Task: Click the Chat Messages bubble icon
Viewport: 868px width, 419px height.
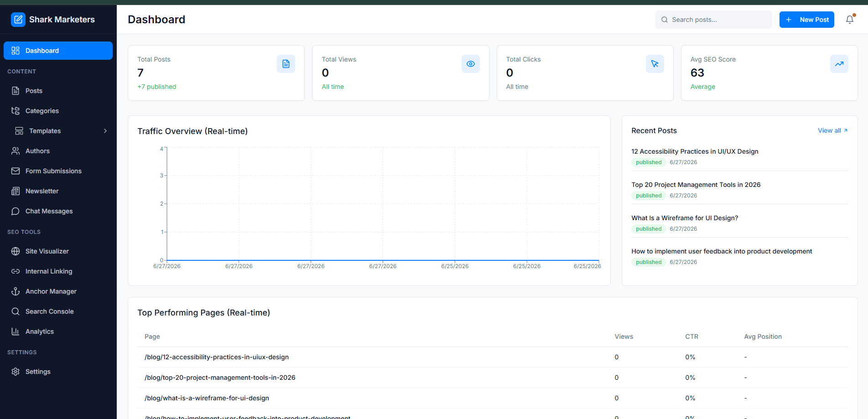Action: pyautogui.click(x=16, y=211)
